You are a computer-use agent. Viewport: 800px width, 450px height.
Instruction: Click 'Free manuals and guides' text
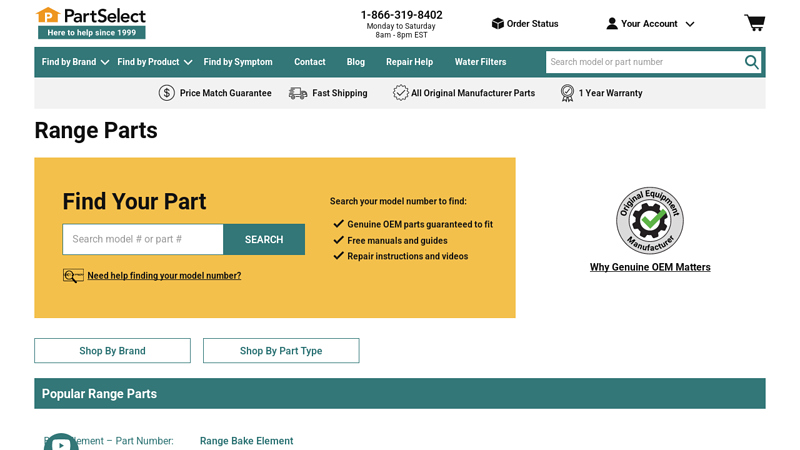click(397, 240)
